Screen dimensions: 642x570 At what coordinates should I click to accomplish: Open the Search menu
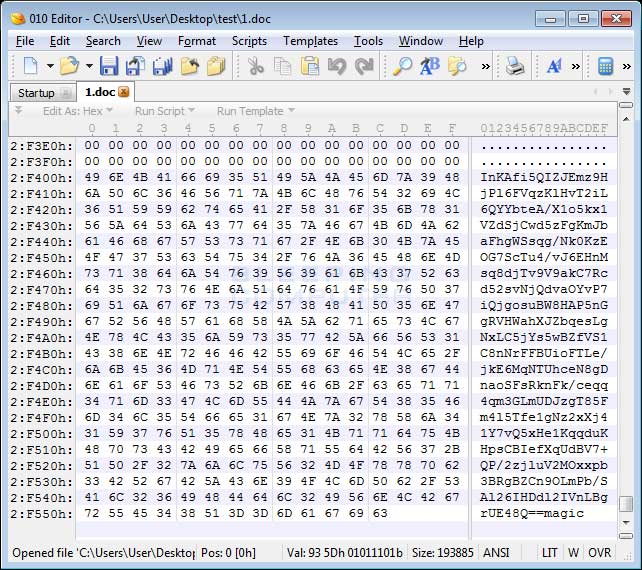pos(103,41)
